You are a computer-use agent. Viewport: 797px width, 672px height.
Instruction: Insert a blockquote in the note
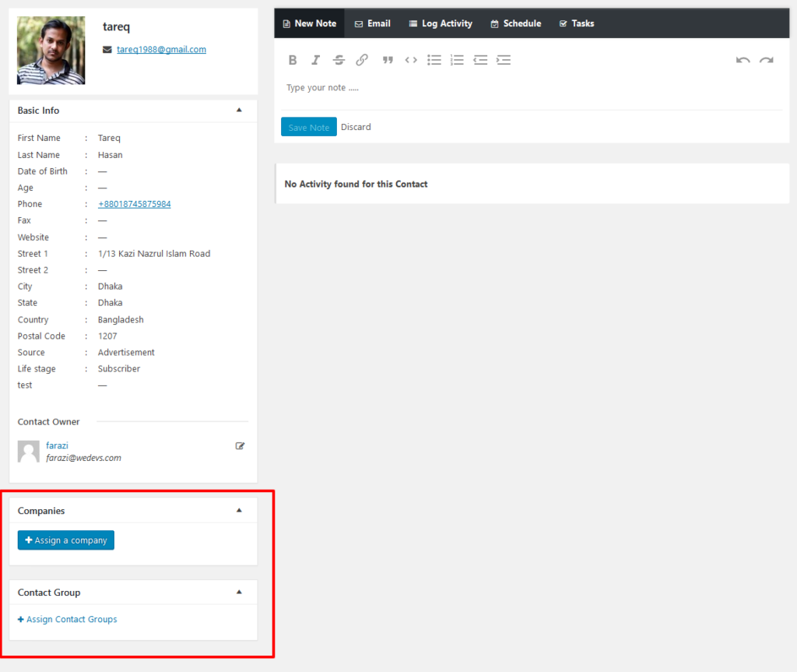point(387,60)
